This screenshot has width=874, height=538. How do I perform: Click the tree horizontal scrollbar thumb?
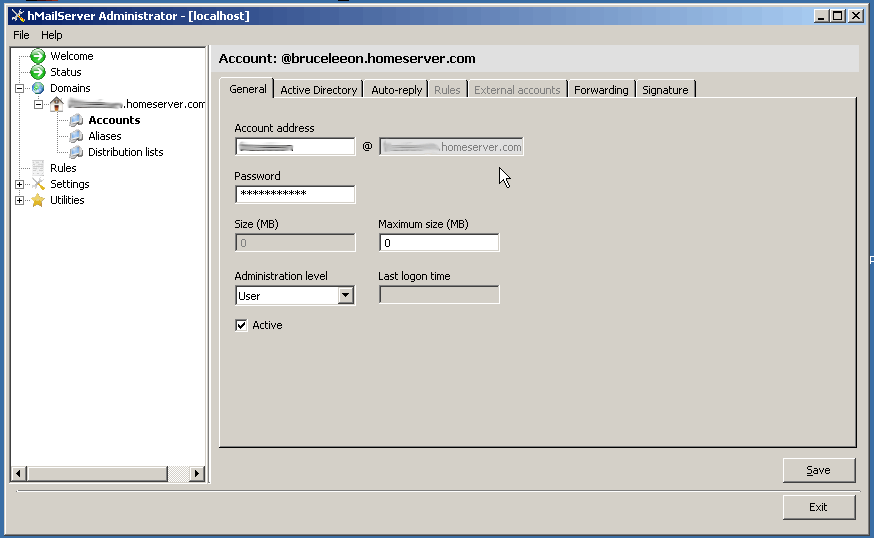[x=97, y=474]
